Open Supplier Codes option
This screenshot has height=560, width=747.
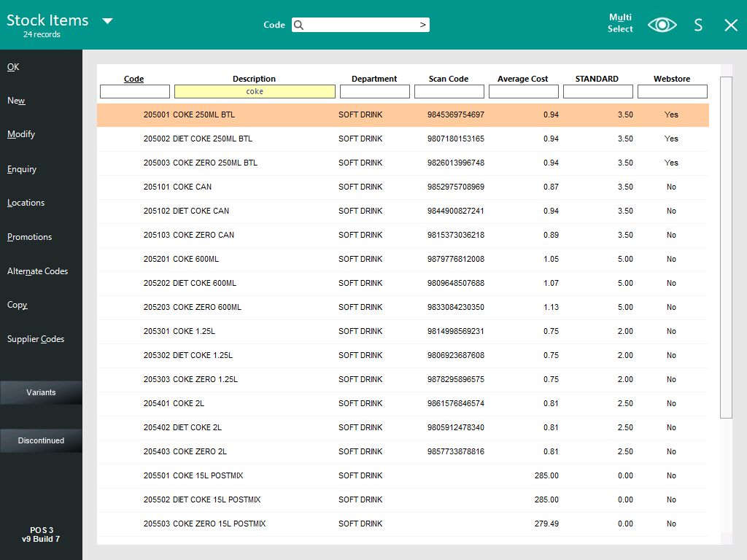[36, 339]
